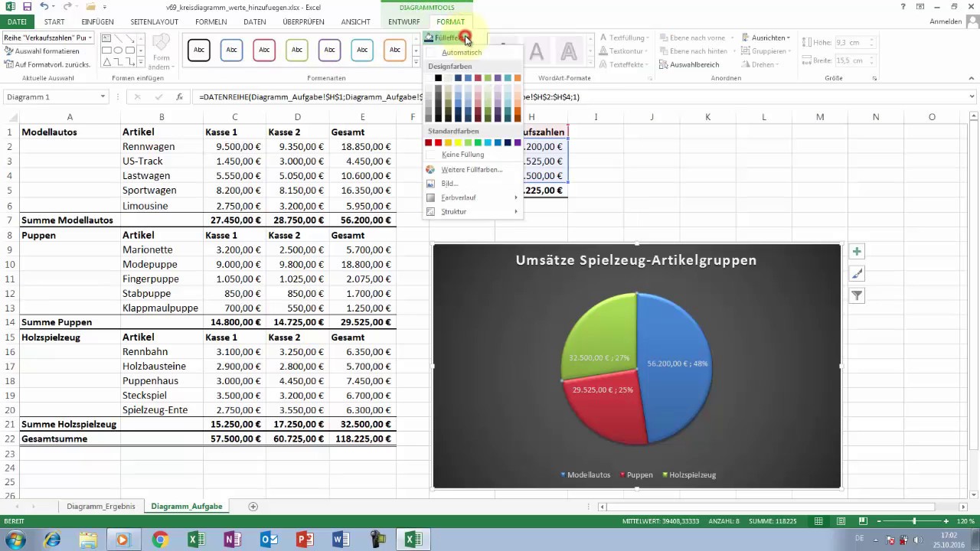Pick red standard color swatch
Viewport: 980px width, 551px height.
[x=438, y=143]
